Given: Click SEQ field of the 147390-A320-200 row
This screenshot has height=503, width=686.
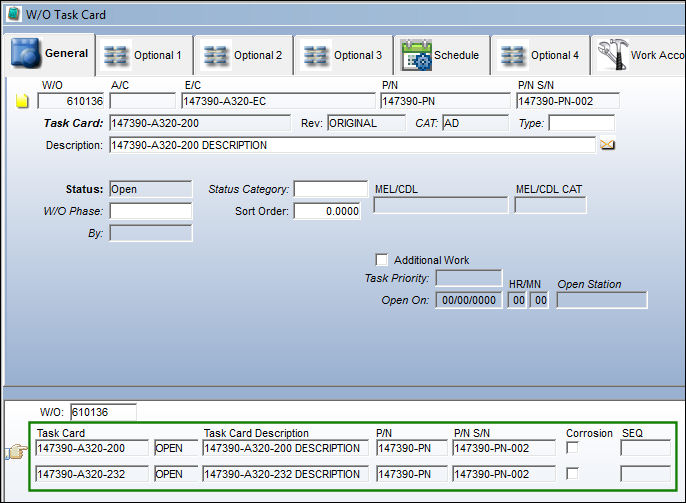Looking at the screenshot, I should click(646, 448).
